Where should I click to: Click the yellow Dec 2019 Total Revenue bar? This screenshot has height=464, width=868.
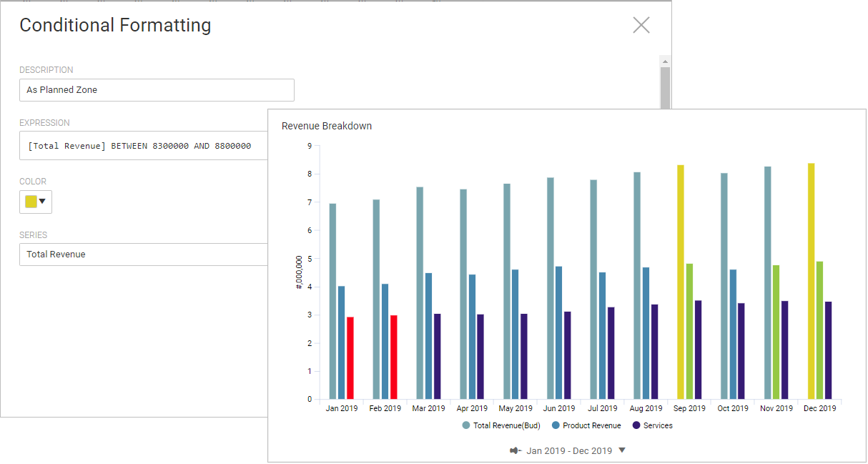pos(811,281)
